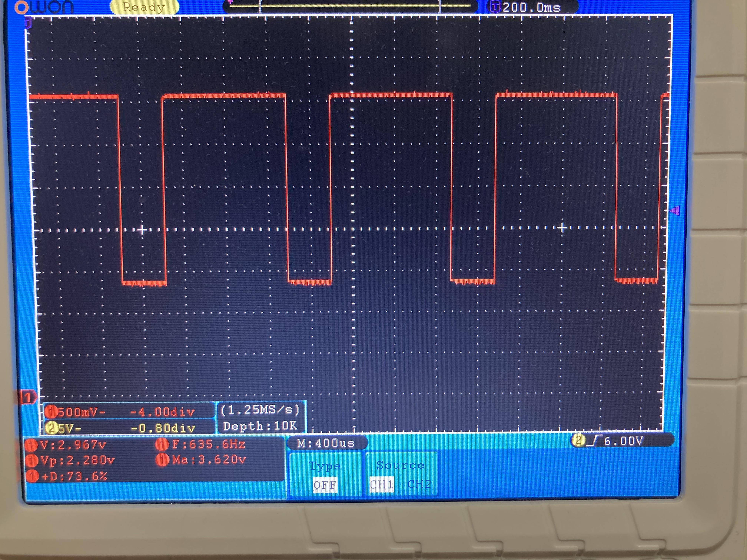The image size is (747, 560).
Task: Open the Type menu item
Action: [x=325, y=466]
